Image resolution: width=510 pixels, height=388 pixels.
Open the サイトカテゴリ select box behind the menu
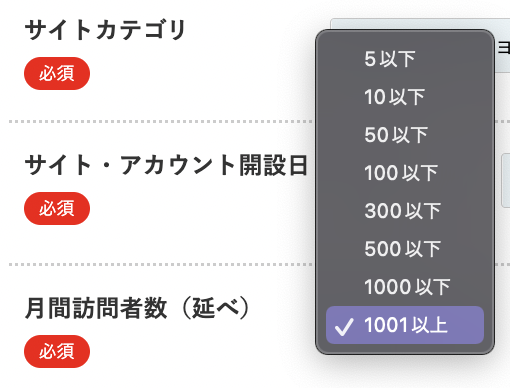502,45
